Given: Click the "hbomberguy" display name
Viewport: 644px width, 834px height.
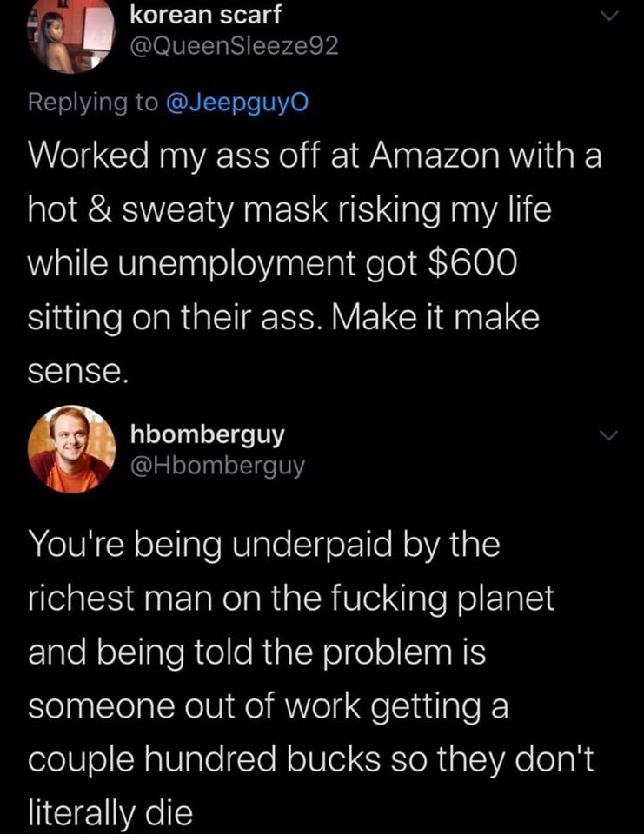Looking at the screenshot, I should pos(206,431).
